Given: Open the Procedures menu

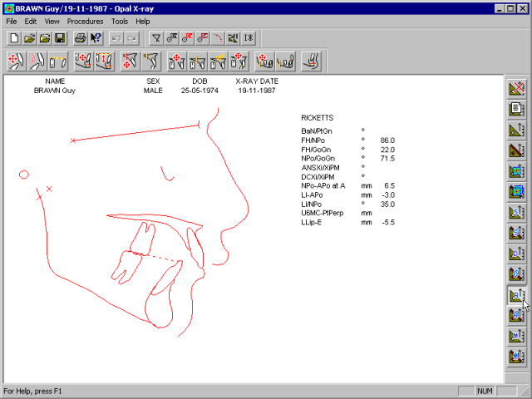Looking at the screenshot, I should 85,22.
